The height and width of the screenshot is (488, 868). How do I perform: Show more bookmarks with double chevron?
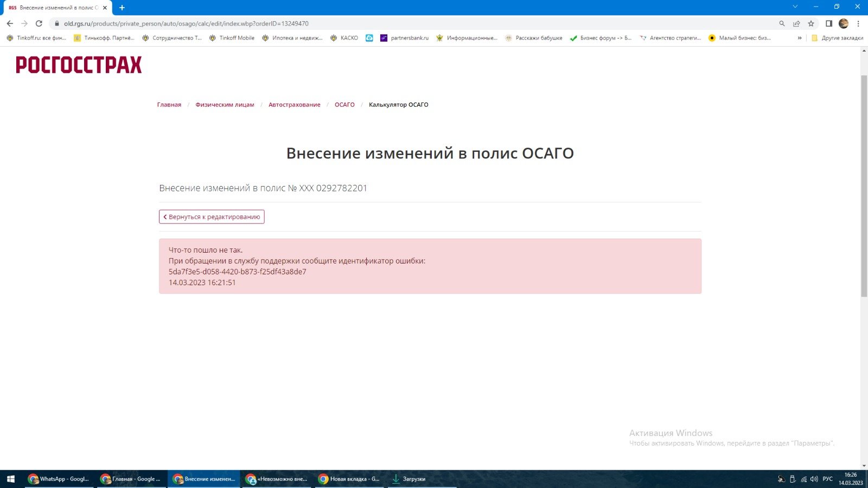click(x=800, y=38)
